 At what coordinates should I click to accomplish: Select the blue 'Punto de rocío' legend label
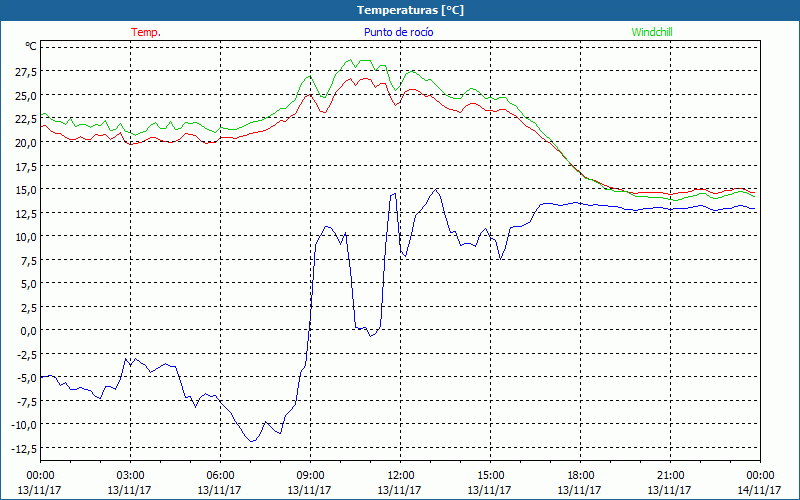[398, 32]
